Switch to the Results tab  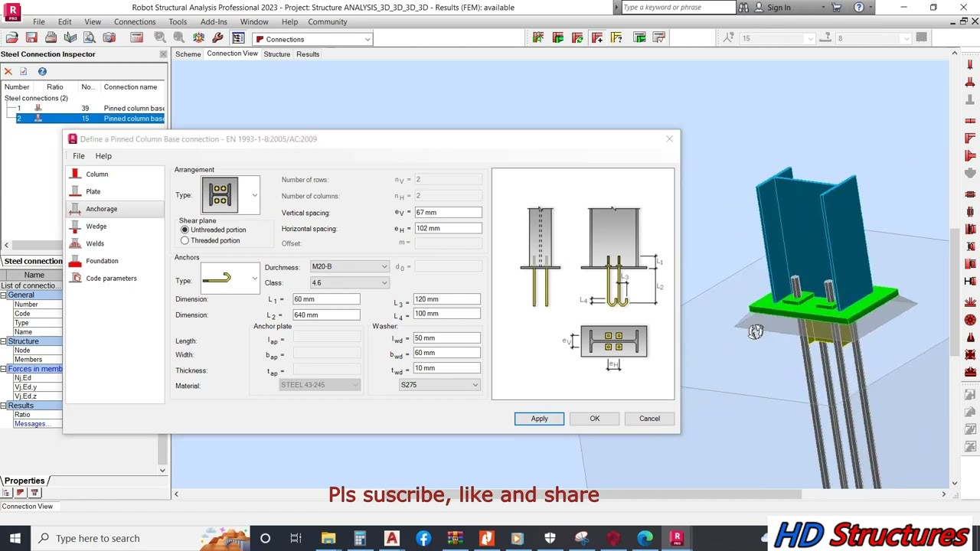tap(308, 54)
